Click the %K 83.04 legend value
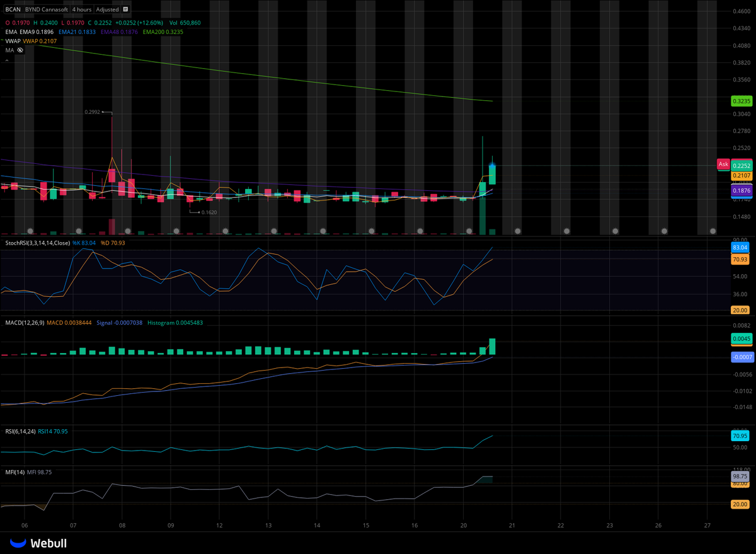 click(x=84, y=243)
